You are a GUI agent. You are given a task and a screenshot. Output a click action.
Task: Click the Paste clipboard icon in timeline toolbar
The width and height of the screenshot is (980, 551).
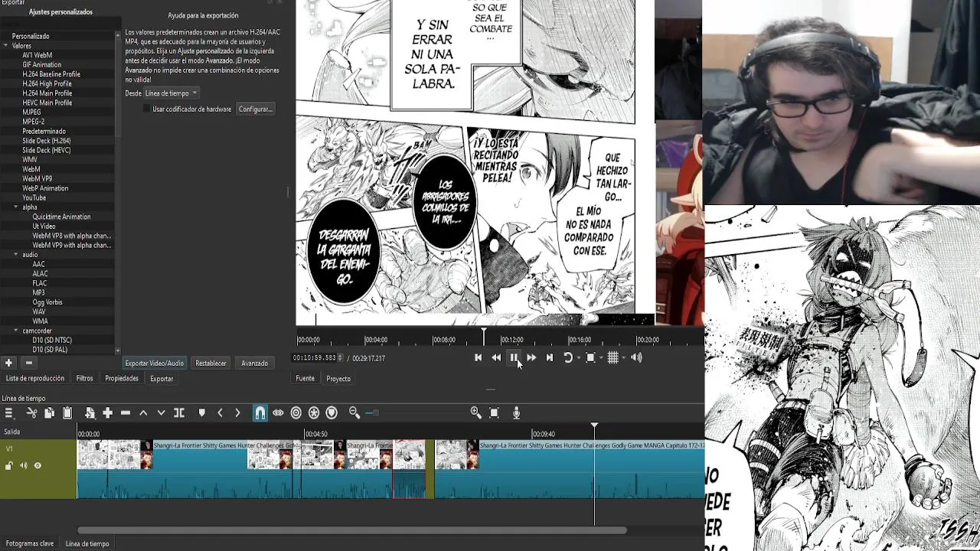67,413
